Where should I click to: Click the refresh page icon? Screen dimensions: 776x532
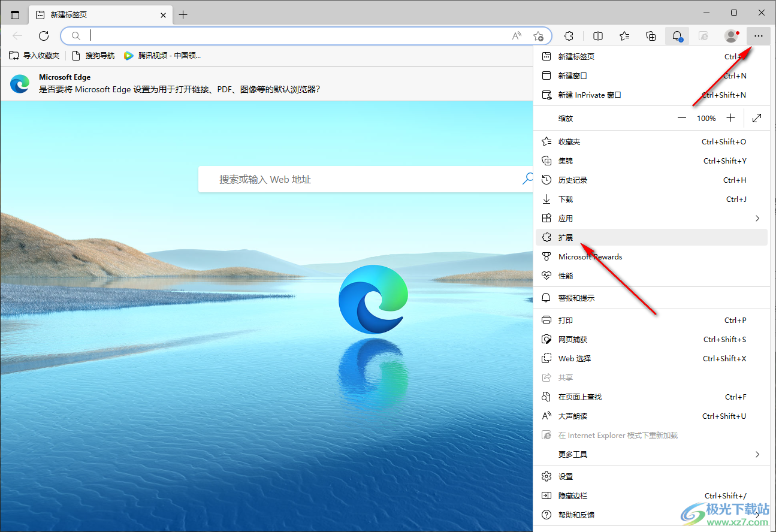44,36
